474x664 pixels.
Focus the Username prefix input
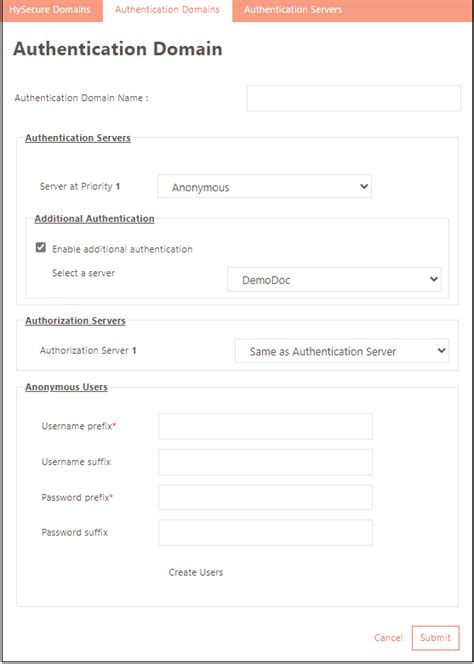[265, 426]
